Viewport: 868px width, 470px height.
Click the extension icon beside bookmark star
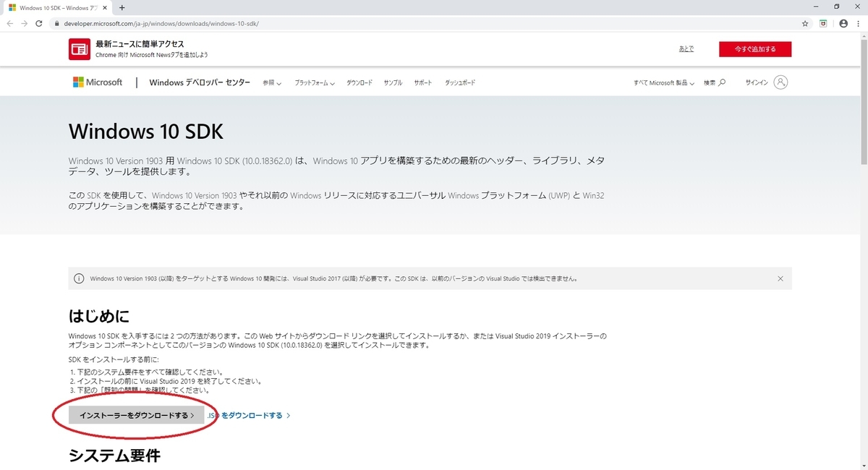(x=824, y=23)
